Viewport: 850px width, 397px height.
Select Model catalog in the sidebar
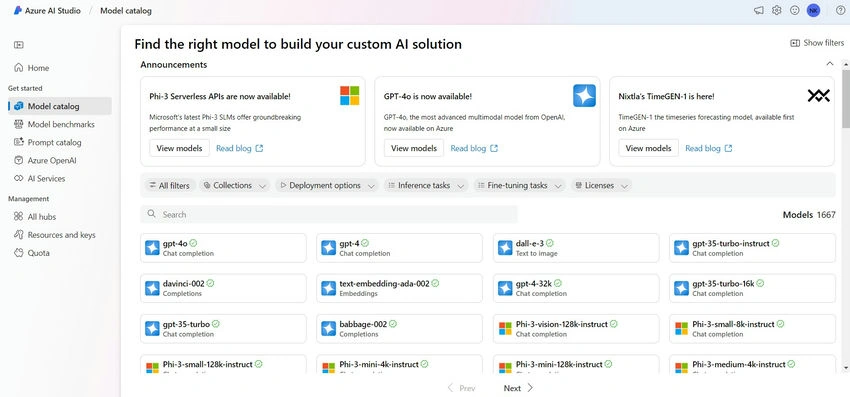tap(60, 106)
